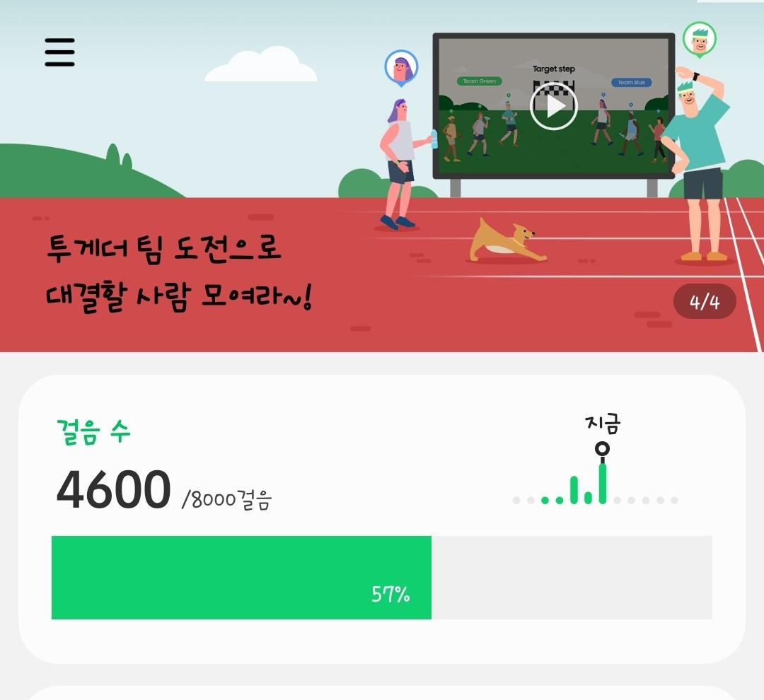
Task: Click the Team Green label in video
Action: (480, 81)
